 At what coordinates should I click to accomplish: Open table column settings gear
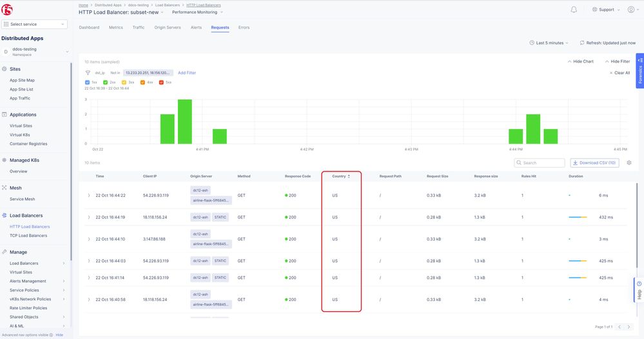tap(629, 163)
